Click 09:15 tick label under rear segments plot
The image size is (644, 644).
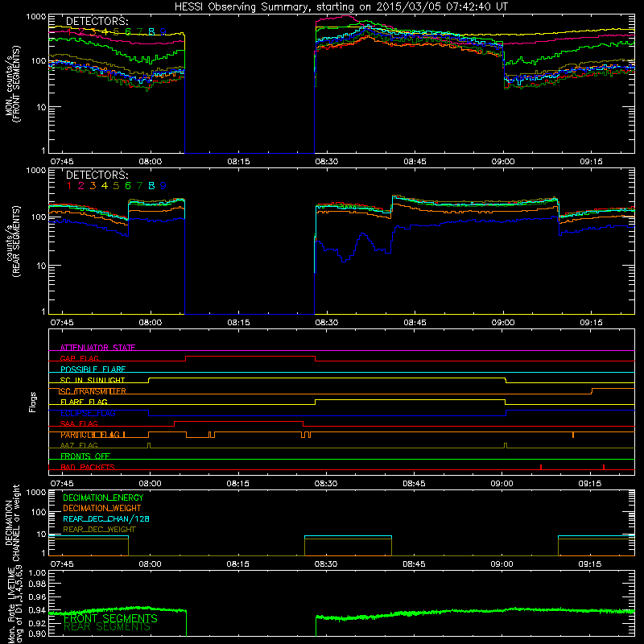(x=592, y=323)
